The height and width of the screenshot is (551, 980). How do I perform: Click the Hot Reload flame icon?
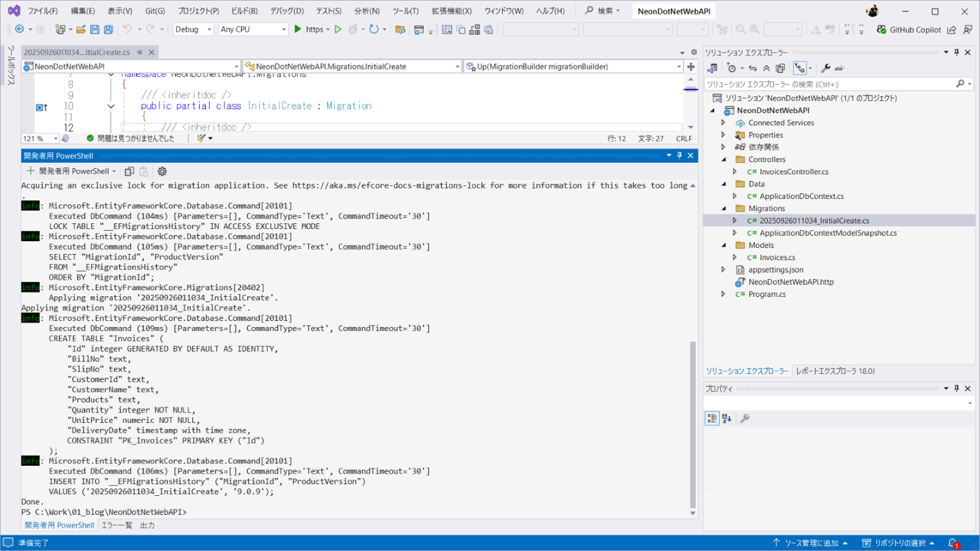point(353,29)
